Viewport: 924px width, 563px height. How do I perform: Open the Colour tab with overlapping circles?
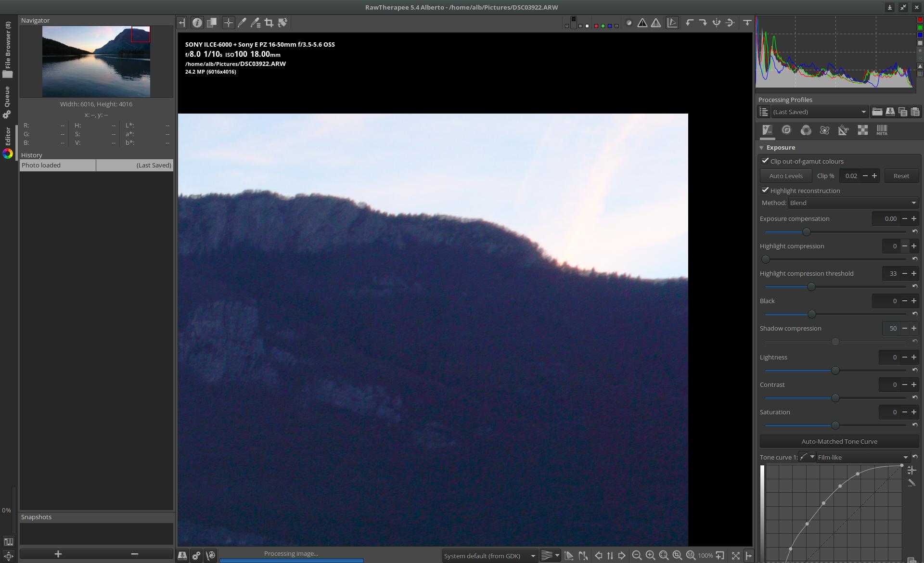(x=806, y=130)
